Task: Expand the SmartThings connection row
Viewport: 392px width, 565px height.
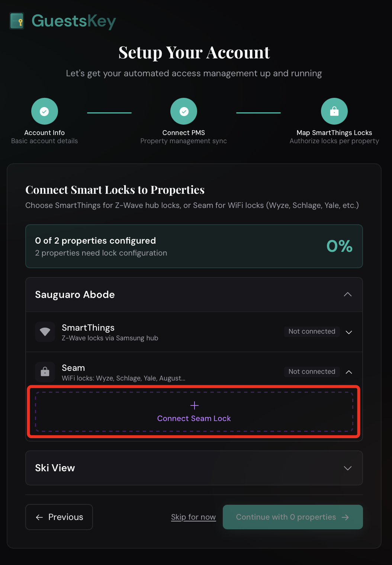Action: [349, 332]
